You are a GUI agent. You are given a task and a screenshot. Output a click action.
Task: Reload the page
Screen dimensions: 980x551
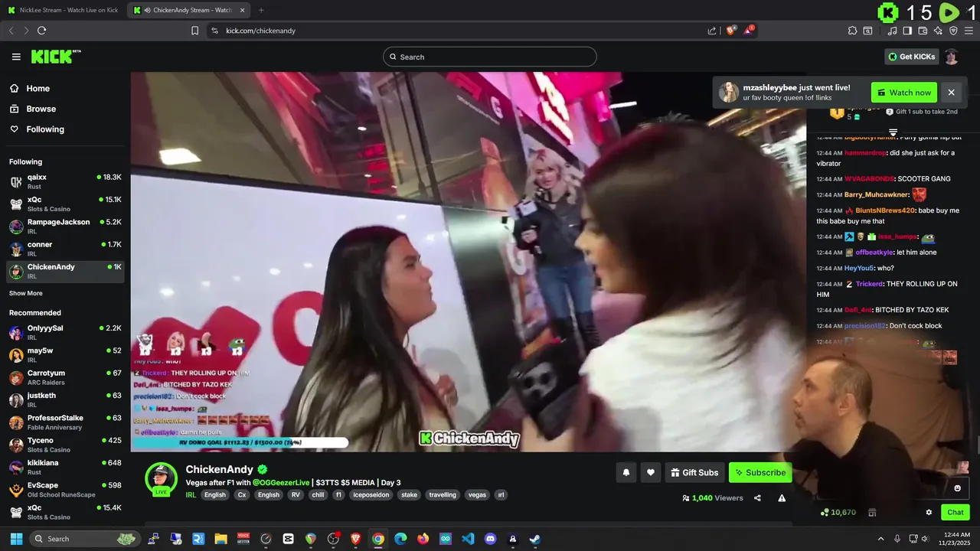point(41,31)
